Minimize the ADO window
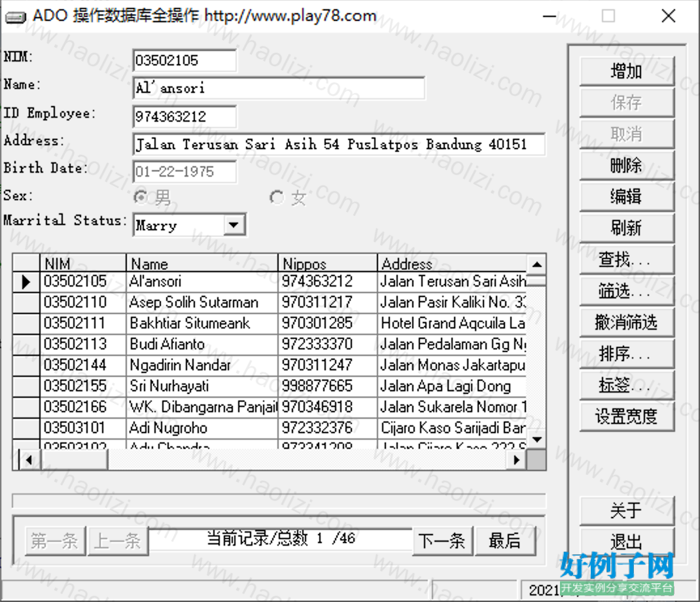 click(x=550, y=16)
